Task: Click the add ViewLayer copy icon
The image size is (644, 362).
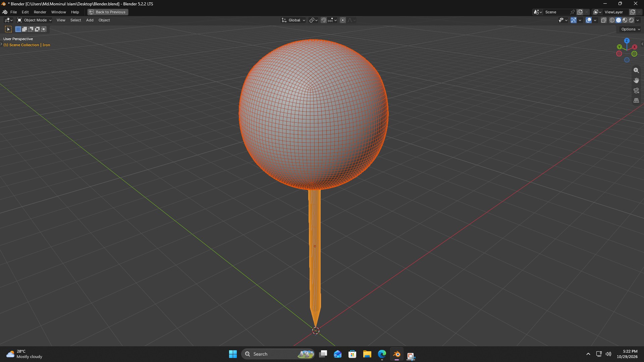Action: point(633,12)
